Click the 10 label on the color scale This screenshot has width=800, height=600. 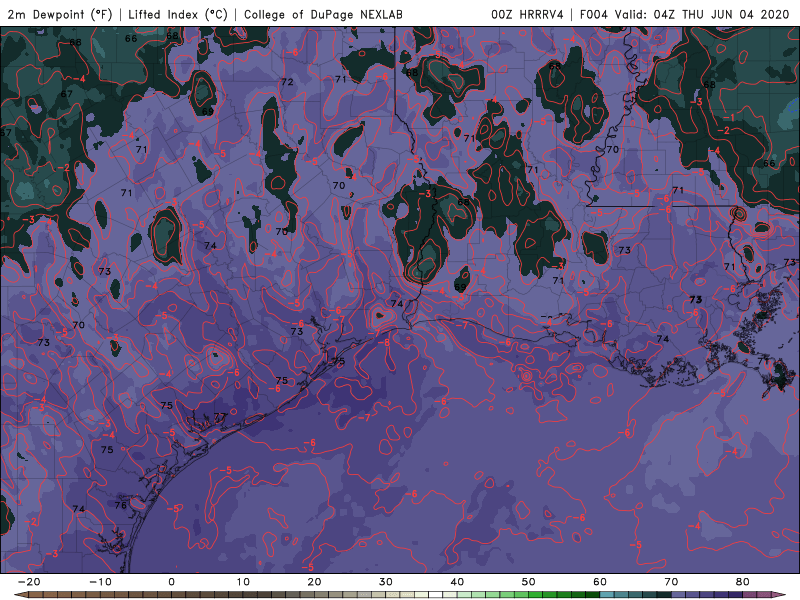click(243, 582)
